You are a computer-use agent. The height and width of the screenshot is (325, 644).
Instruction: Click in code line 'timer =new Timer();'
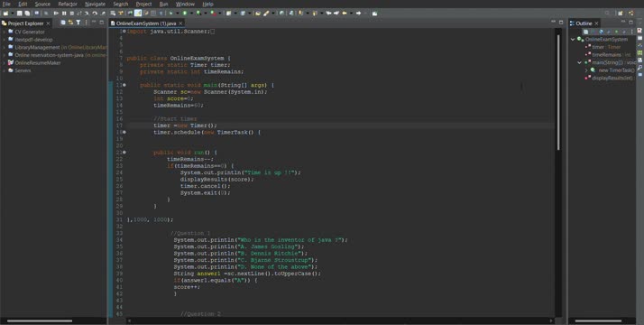[185, 125]
